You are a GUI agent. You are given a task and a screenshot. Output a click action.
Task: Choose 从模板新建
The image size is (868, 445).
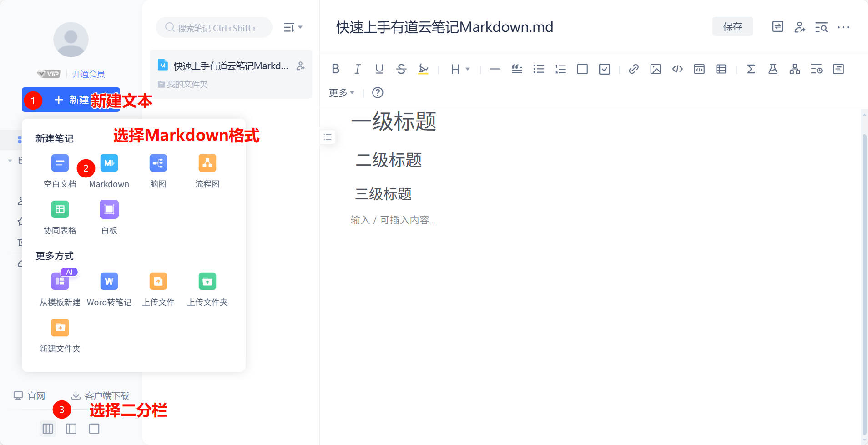click(60, 289)
